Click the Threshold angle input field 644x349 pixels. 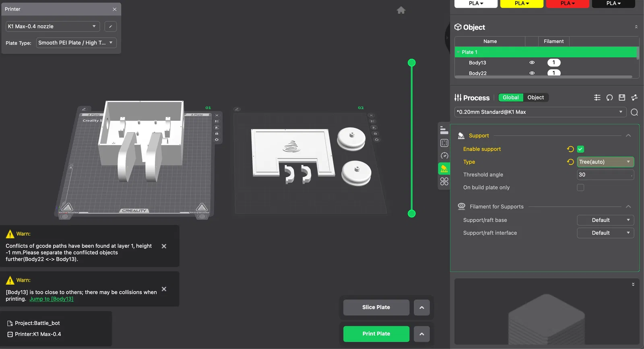(605, 175)
